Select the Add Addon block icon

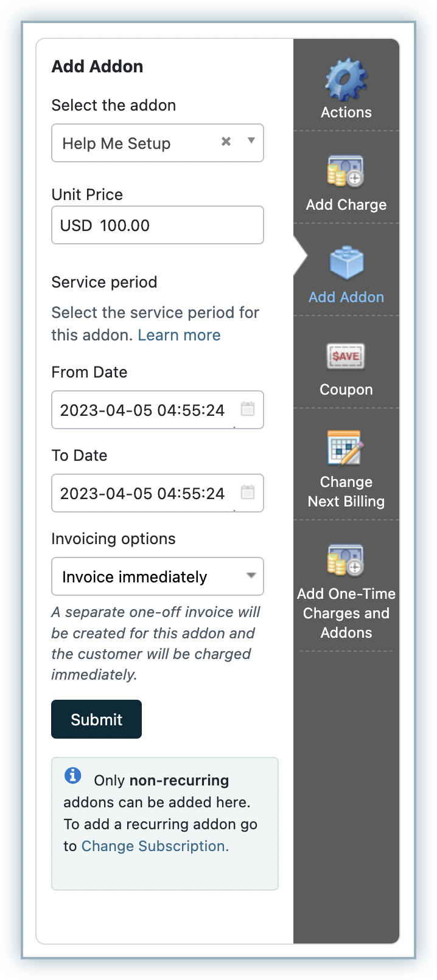pos(346,263)
